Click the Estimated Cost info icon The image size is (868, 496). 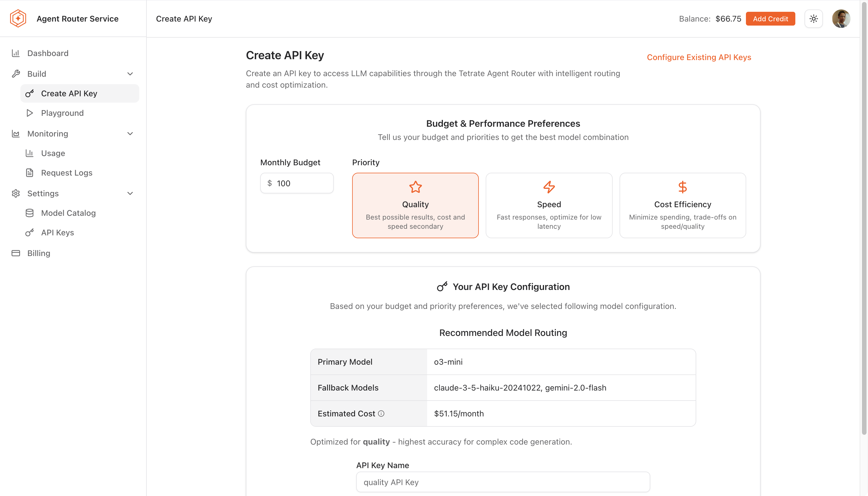click(x=381, y=413)
